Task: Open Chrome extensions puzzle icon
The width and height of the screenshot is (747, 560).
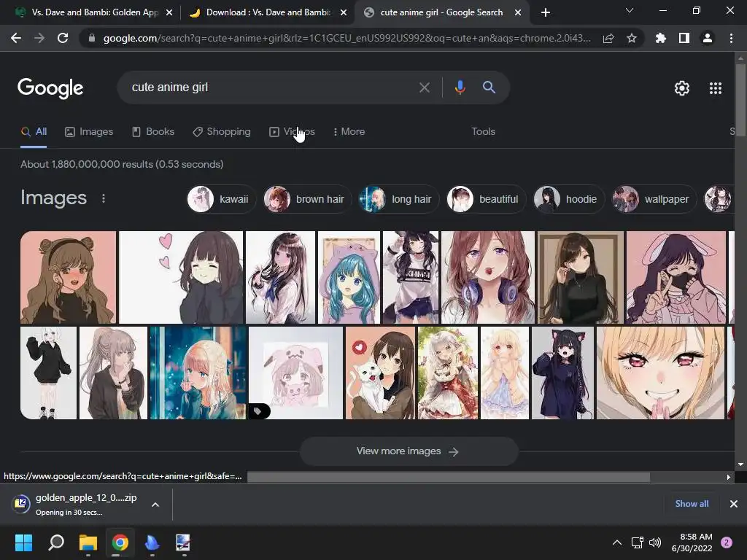Action: [x=661, y=38]
